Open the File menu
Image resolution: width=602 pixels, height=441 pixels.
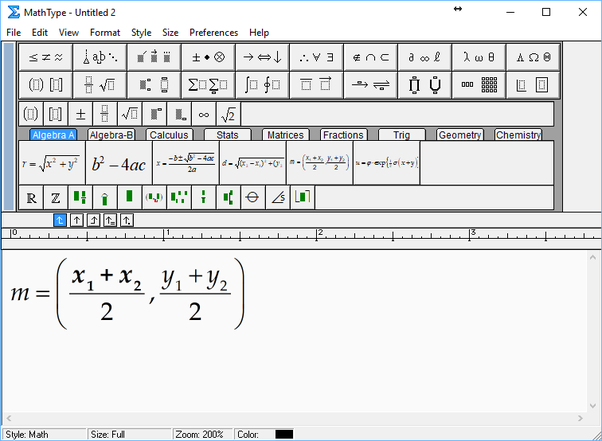(x=14, y=33)
